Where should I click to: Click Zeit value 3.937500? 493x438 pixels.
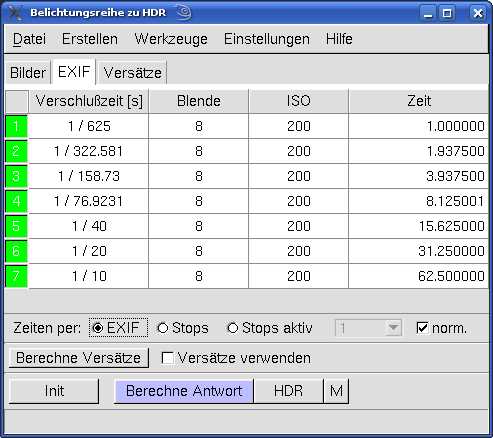(x=419, y=176)
